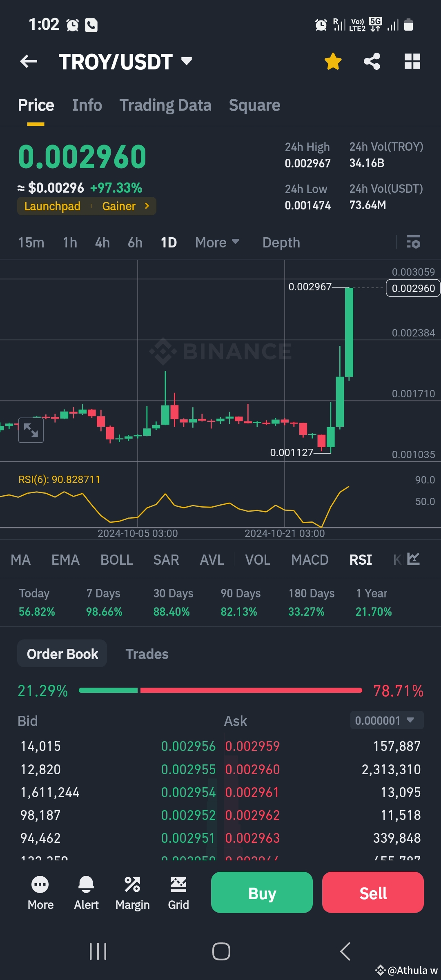
Task: Tap ask price 0.002963
Action: click(x=252, y=838)
